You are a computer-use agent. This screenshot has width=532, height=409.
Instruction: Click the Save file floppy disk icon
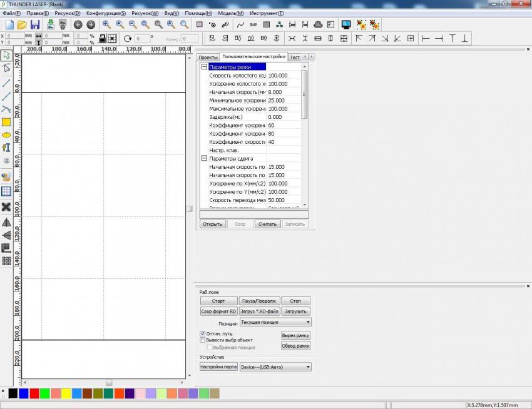pyautogui.click(x=35, y=25)
